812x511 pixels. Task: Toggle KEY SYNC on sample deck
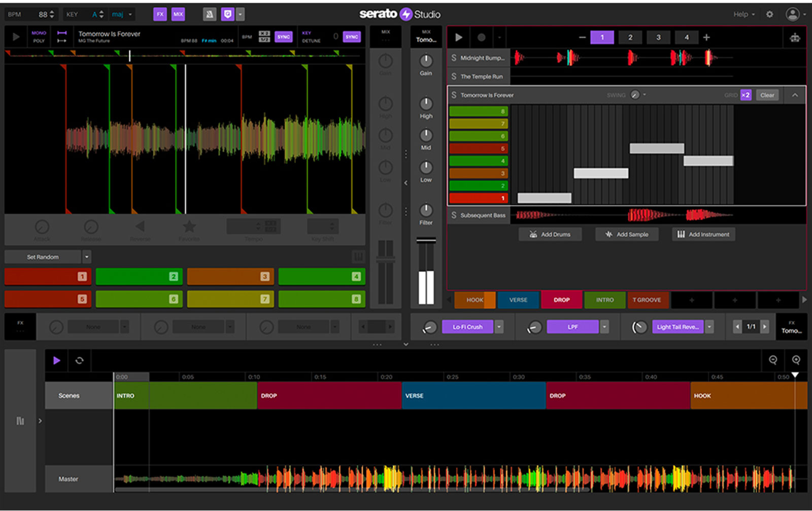[x=352, y=37]
